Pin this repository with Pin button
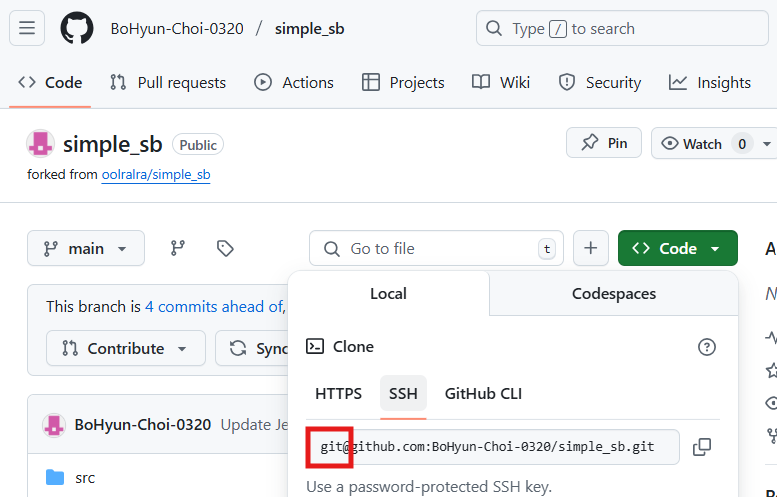 (604, 143)
